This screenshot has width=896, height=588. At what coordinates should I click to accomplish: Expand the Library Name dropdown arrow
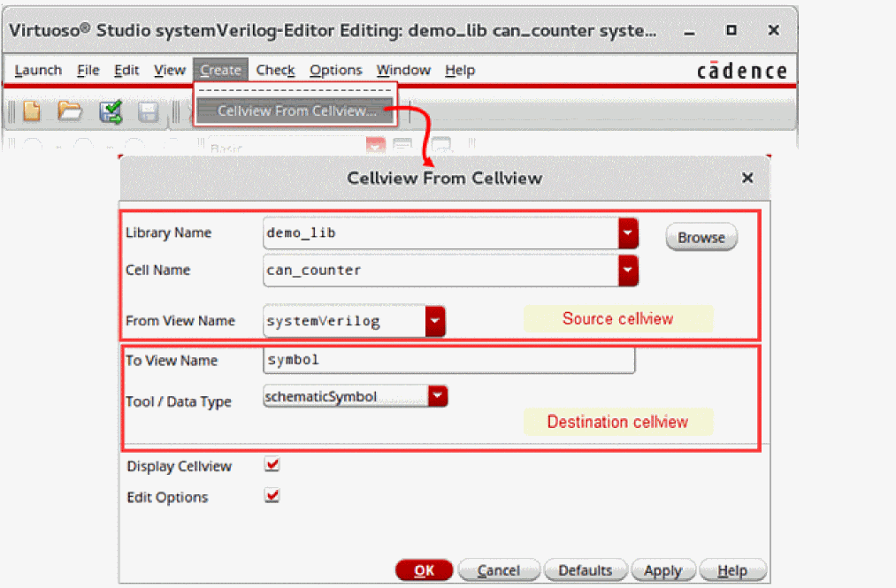coord(628,233)
